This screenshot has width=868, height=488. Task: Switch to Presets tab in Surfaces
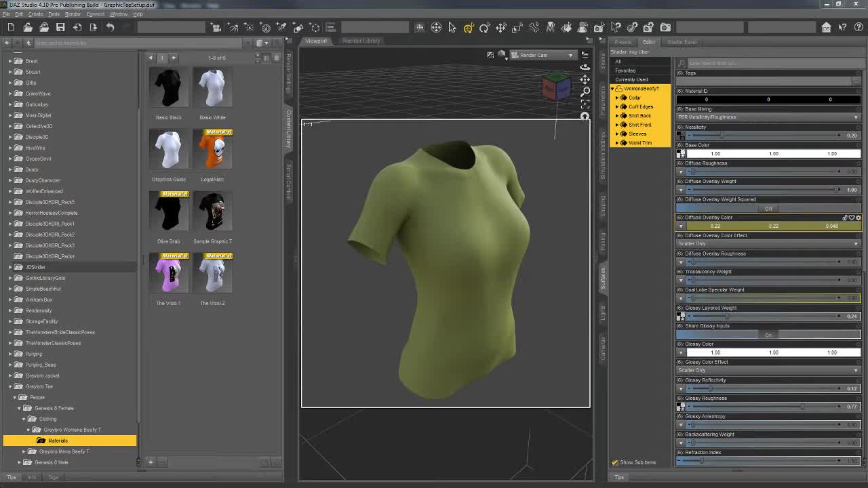pyautogui.click(x=623, y=42)
